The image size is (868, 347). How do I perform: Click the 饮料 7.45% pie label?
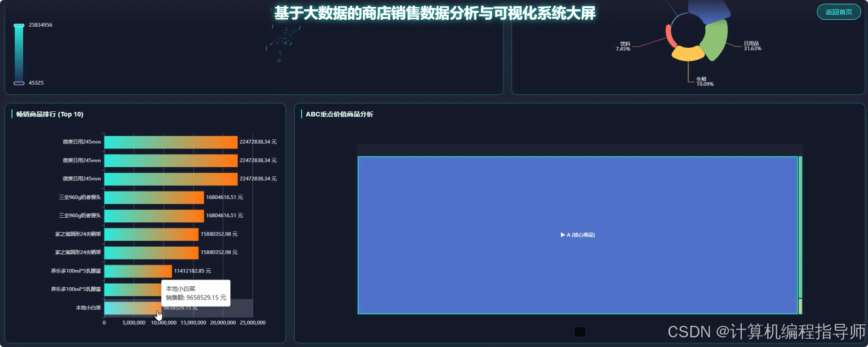click(x=623, y=46)
